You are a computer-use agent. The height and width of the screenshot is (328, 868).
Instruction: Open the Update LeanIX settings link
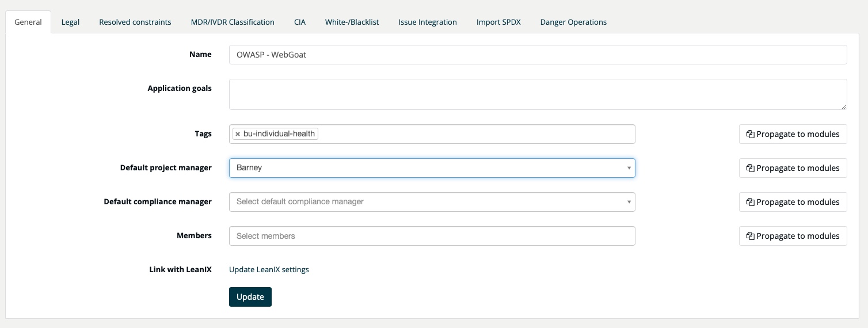click(269, 269)
